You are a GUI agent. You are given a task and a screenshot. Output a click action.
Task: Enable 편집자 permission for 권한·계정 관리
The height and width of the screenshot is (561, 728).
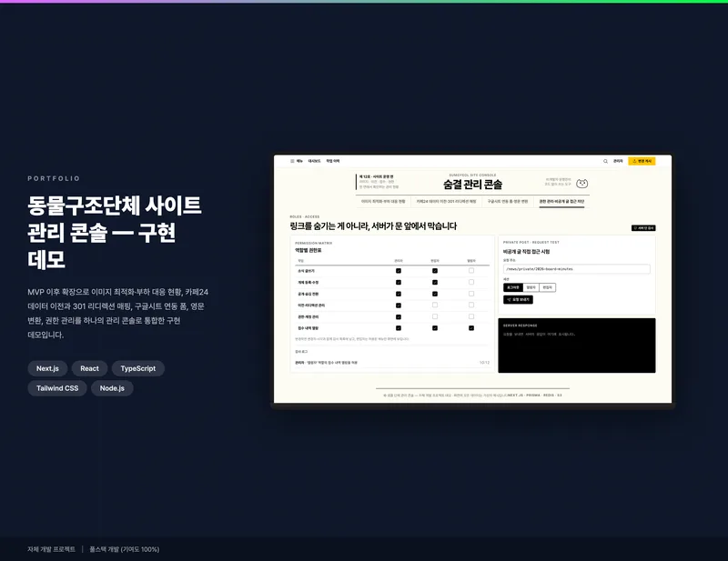[435, 317]
